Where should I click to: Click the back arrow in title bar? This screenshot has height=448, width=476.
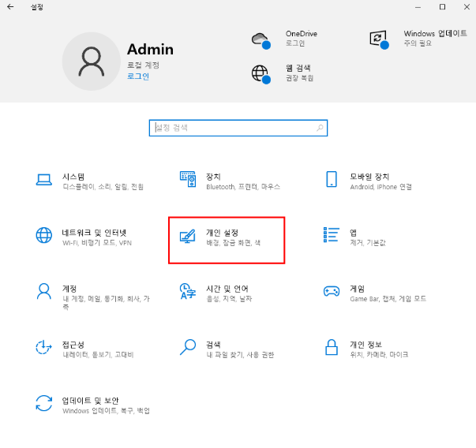click(10, 7)
